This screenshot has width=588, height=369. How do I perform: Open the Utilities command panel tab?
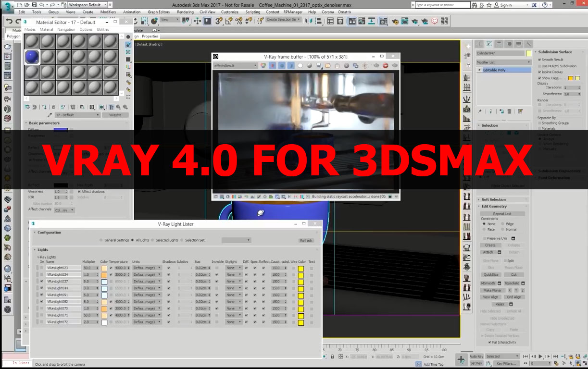(x=528, y=44)
